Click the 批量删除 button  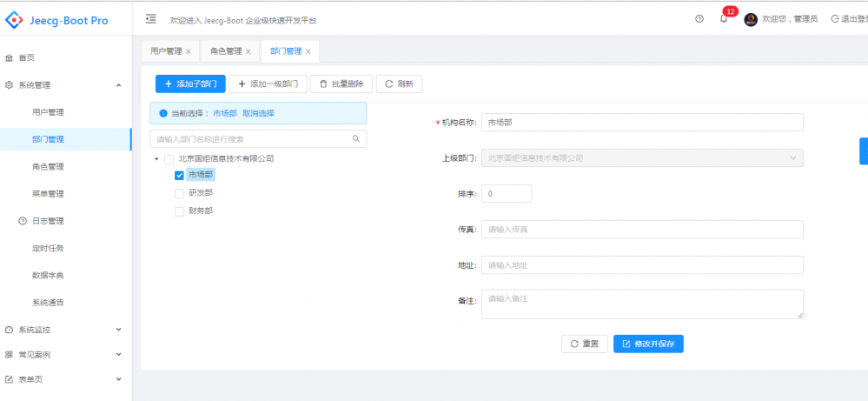(x=341, y=84)
